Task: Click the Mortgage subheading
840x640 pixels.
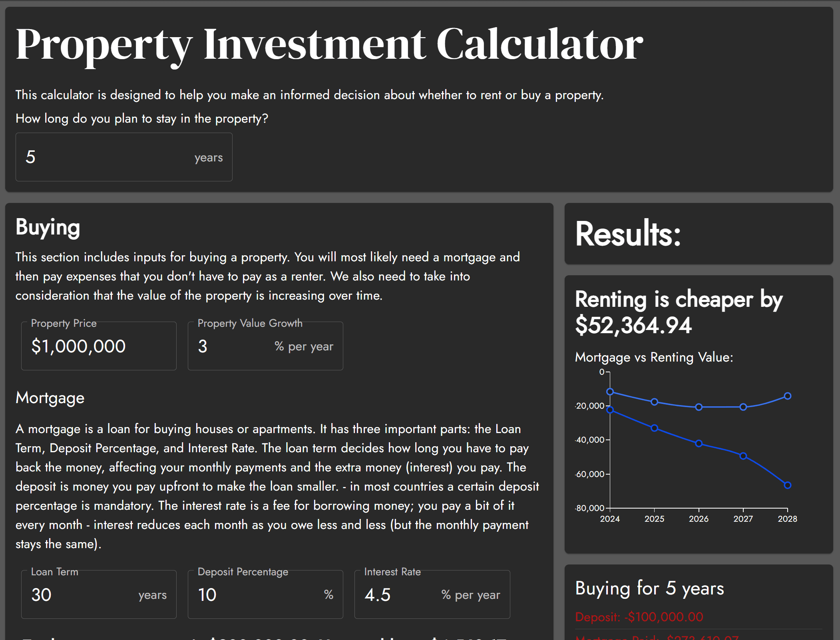Action: pos(50,398)
